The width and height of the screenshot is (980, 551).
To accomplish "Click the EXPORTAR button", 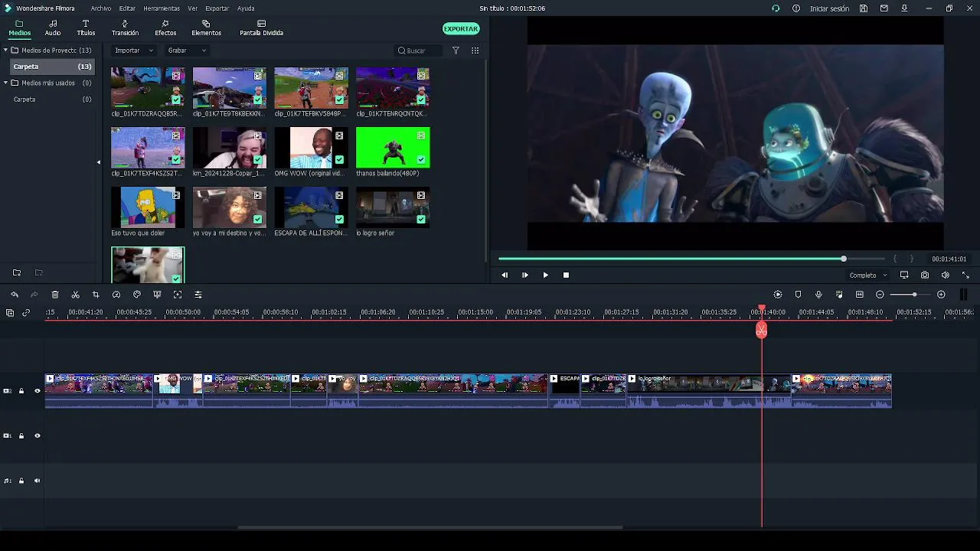I will coord(461,28).
